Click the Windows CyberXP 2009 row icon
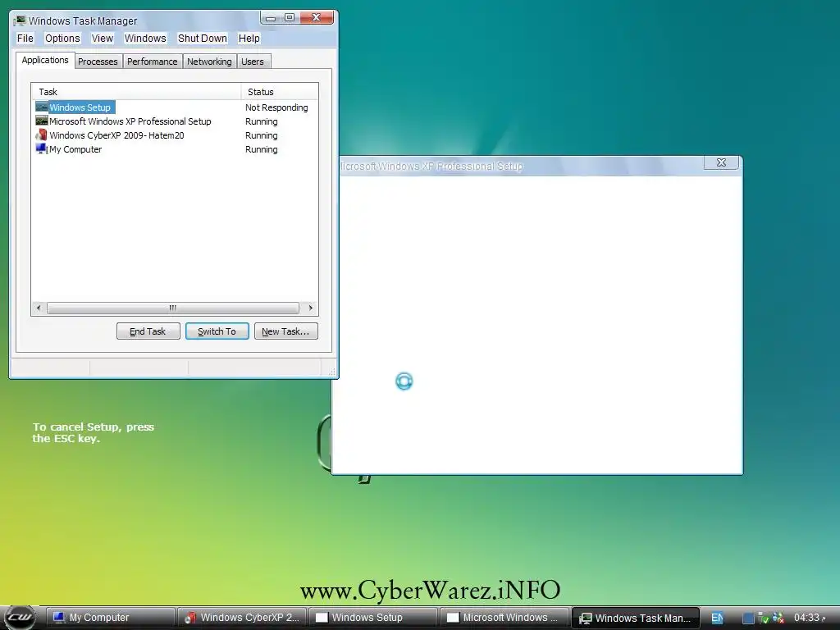840x630 pixels. (x=41, y=135)
